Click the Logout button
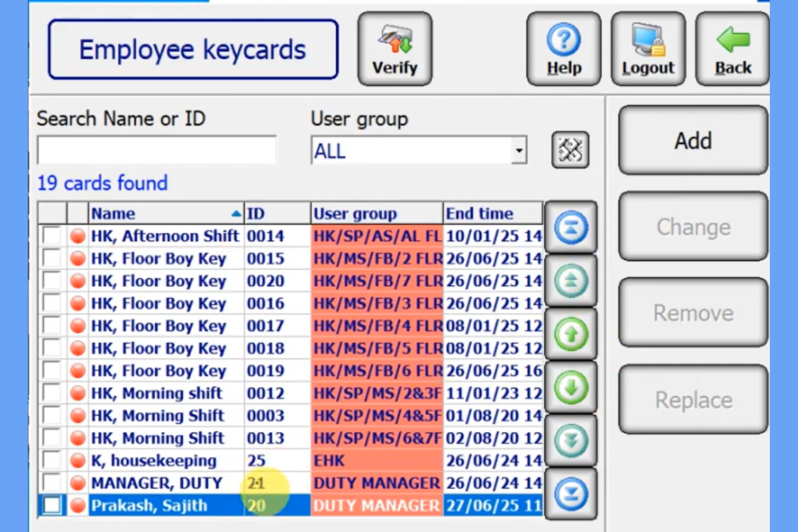 [x=648, y=49]
